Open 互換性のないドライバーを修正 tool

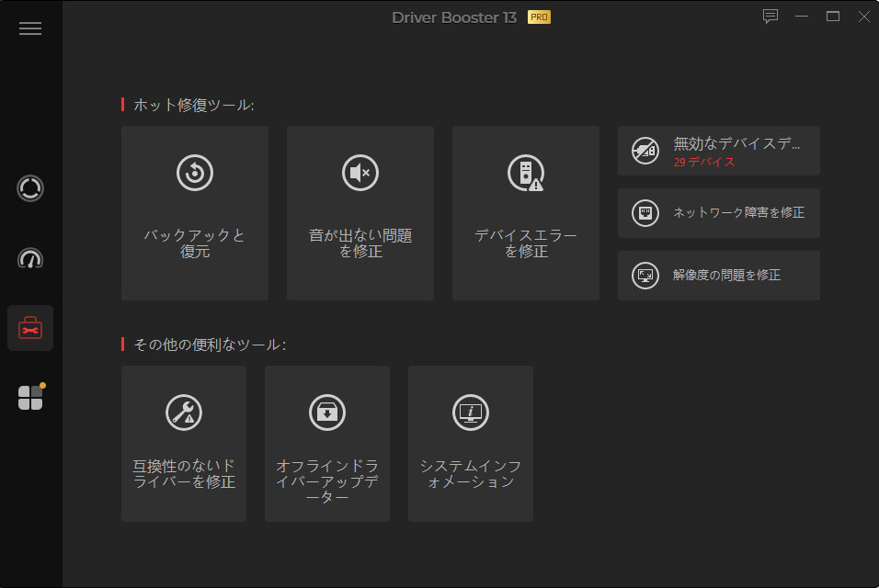[x=184, y=444]
